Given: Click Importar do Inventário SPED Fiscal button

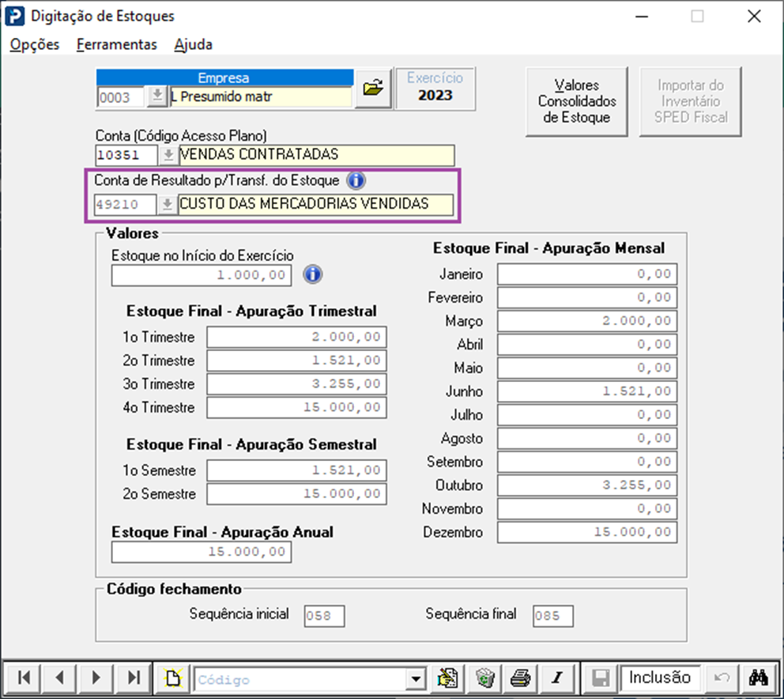Looking at the screenshot, I should point(691,101).
